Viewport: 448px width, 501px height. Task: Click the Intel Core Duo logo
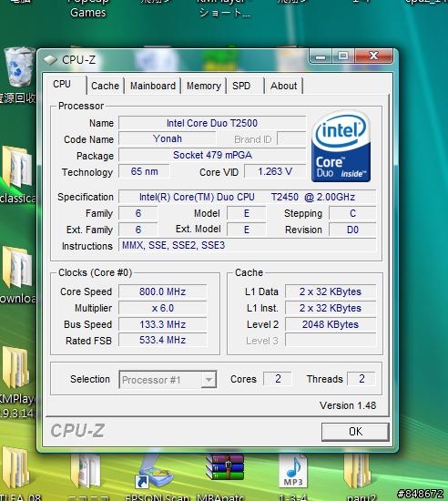[x=341, y=147]
